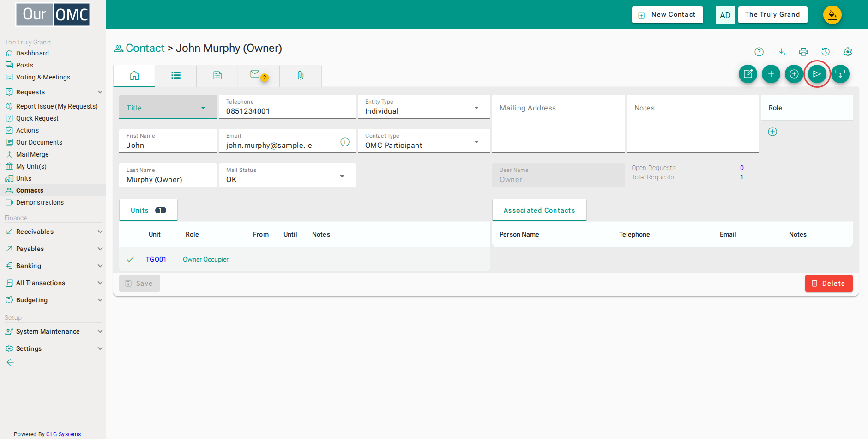Expand System Maintenance section
Screen dimensions: 868x439
point(53,331)
